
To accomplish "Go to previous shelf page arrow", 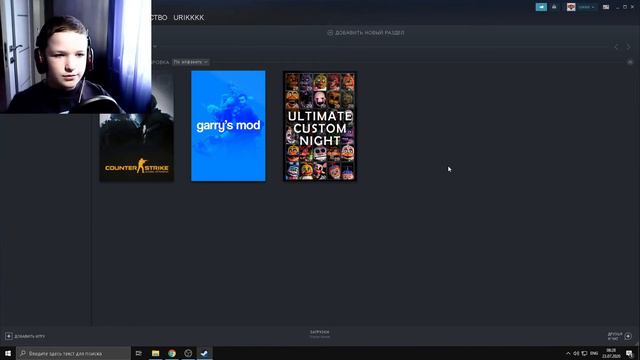I will point(616,47).
